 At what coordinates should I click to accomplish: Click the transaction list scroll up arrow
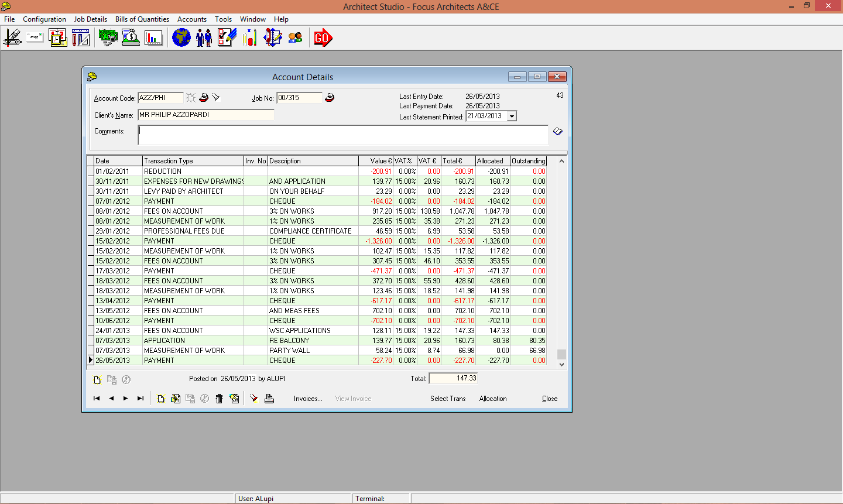(x=561, y=161)
